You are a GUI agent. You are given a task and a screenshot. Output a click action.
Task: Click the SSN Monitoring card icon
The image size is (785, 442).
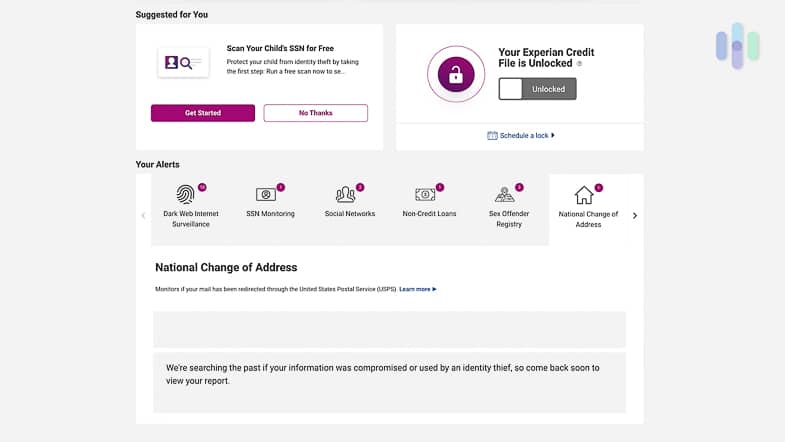266,194
